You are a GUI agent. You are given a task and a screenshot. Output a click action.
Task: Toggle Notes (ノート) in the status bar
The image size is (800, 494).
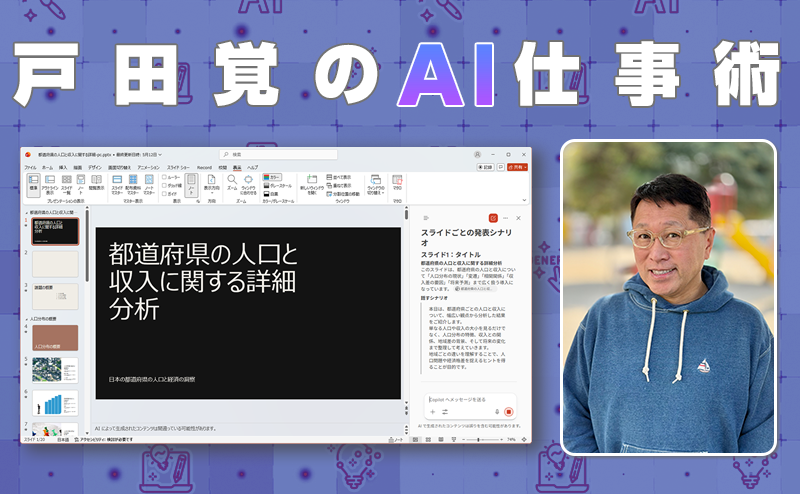pyautogui.click(x=395, y=439)
